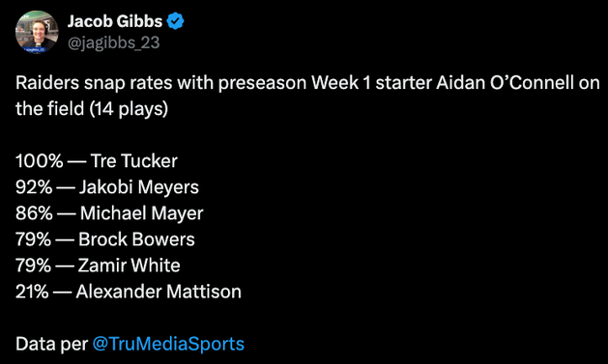Image resolution: width=608 pixels, height=364 pixels.
Task: Select the 86% figure
Action: (34, 213)
